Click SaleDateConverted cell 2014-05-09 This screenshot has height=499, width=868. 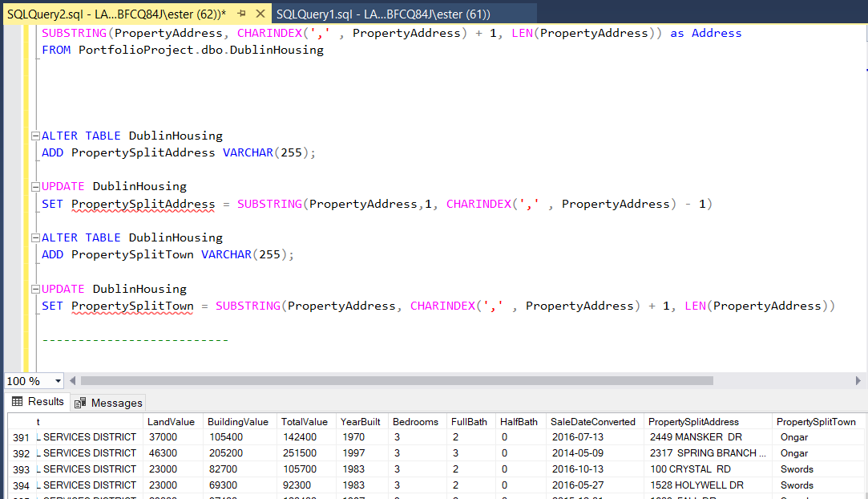coord(595,453)
